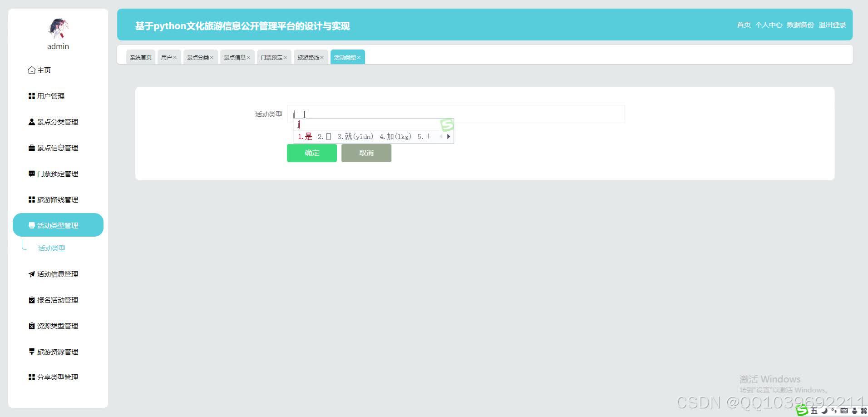Select the 活动类型 submenu item
The width and height of the screenshot is (868, 417).
[52, 248]
